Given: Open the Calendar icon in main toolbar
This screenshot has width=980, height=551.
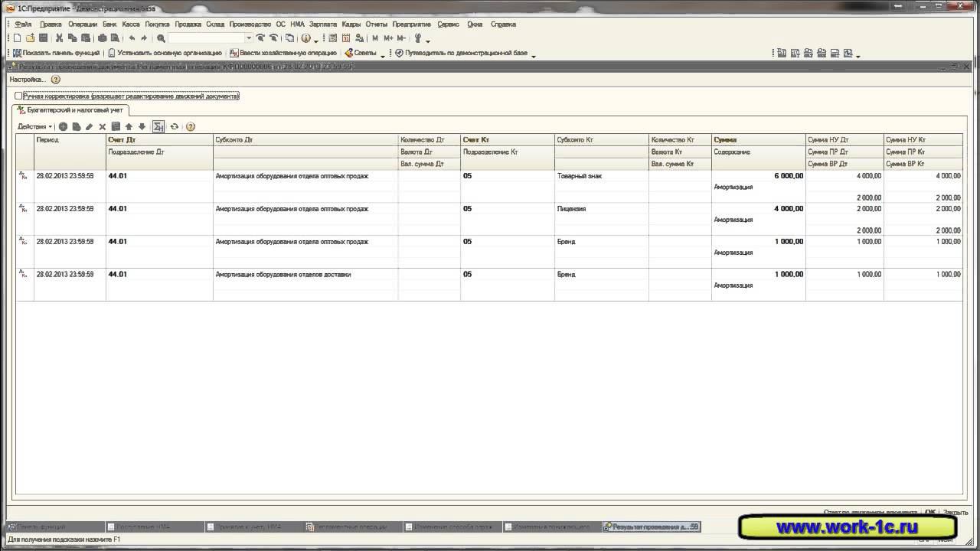Looking at the screenshot, I should click(x=346, y=38).
